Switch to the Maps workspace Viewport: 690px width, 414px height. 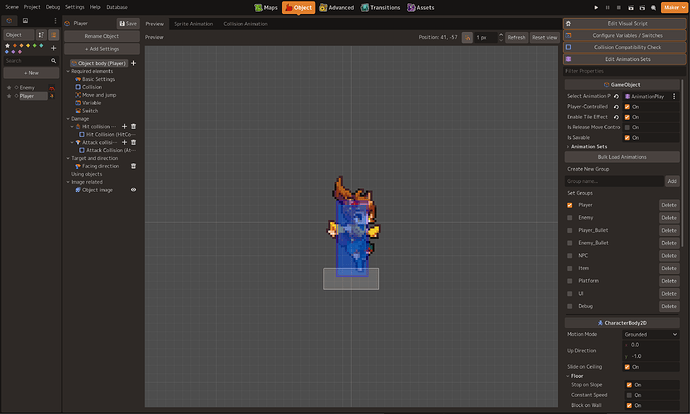[x=266, y=7]
